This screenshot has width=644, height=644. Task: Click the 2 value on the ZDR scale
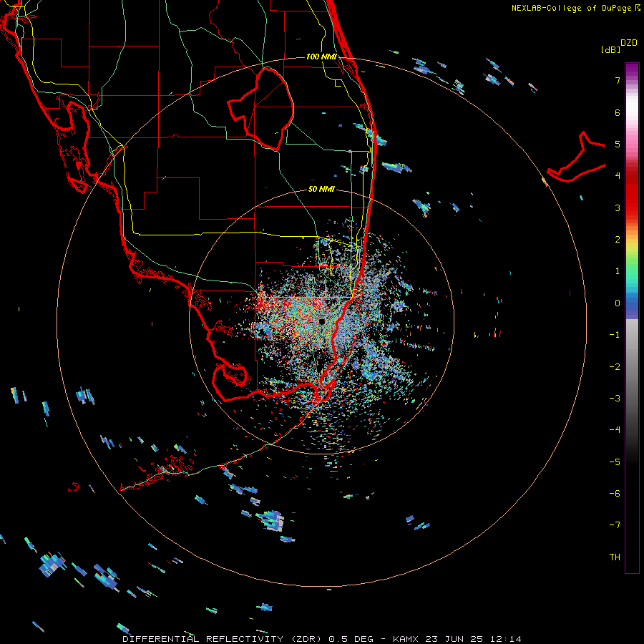[618, 240]
